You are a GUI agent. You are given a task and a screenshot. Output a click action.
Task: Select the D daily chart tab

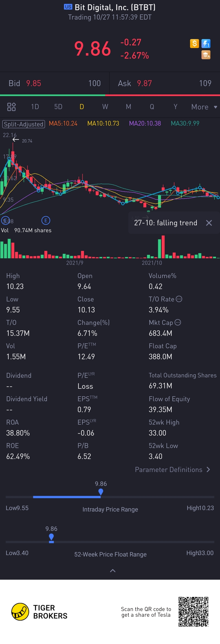pyautogui.click(x=82, y=107)
